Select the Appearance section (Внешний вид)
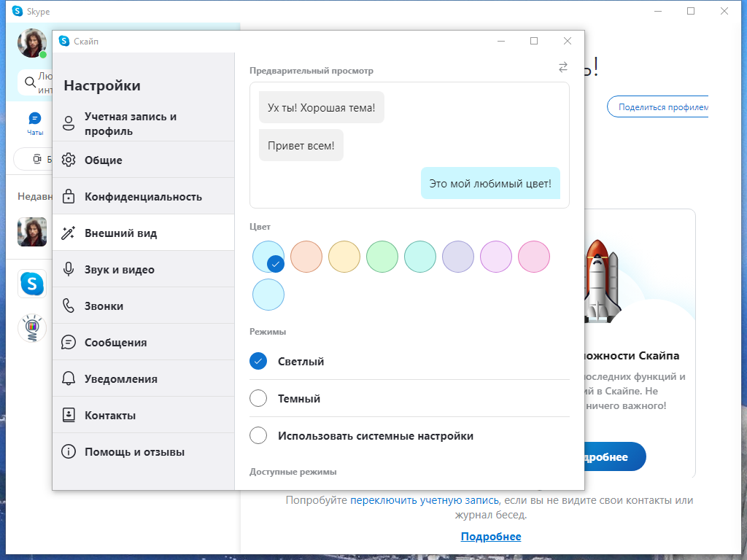747x560 pixels. (144, 233)
